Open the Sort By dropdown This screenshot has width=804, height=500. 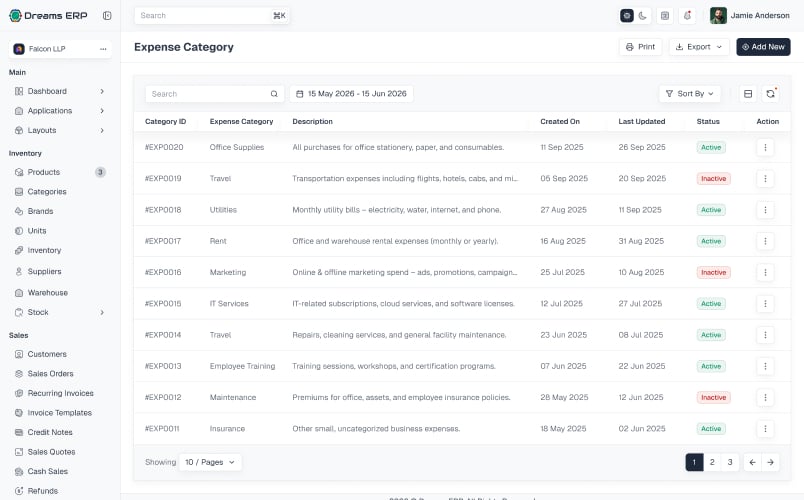click(x=690, y=94)
